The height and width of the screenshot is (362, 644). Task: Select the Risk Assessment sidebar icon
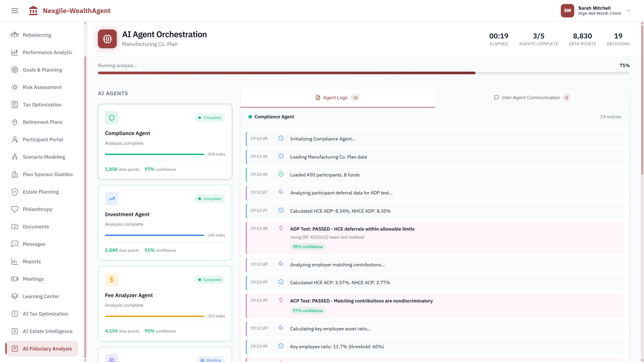pos(14,87)
